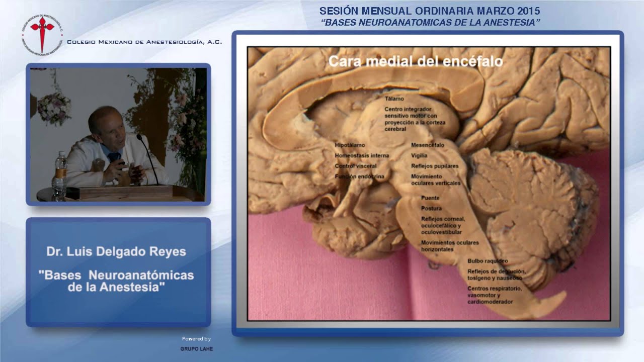Click the "GRUPO LAHE" credit
Screen dimensions: 644x362
pos(197,349)
